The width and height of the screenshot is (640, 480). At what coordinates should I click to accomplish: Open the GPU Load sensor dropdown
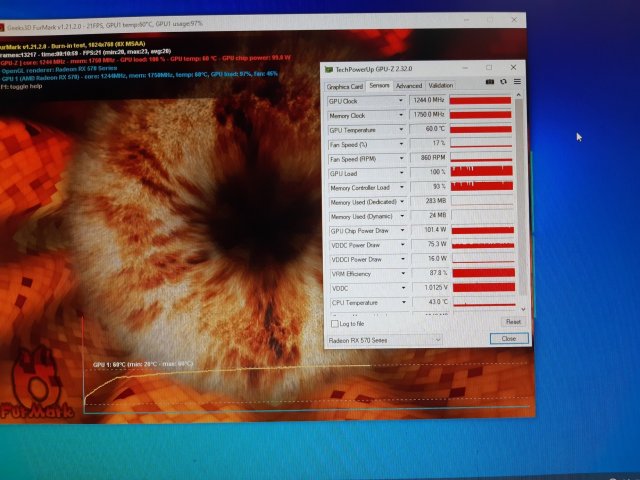[x=402, y=173]
